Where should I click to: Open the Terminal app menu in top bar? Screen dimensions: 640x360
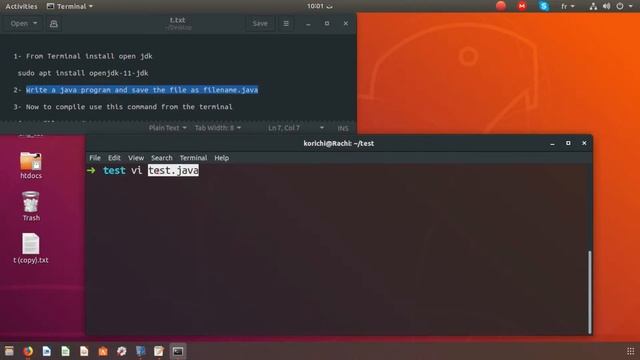tap(70, 6)
